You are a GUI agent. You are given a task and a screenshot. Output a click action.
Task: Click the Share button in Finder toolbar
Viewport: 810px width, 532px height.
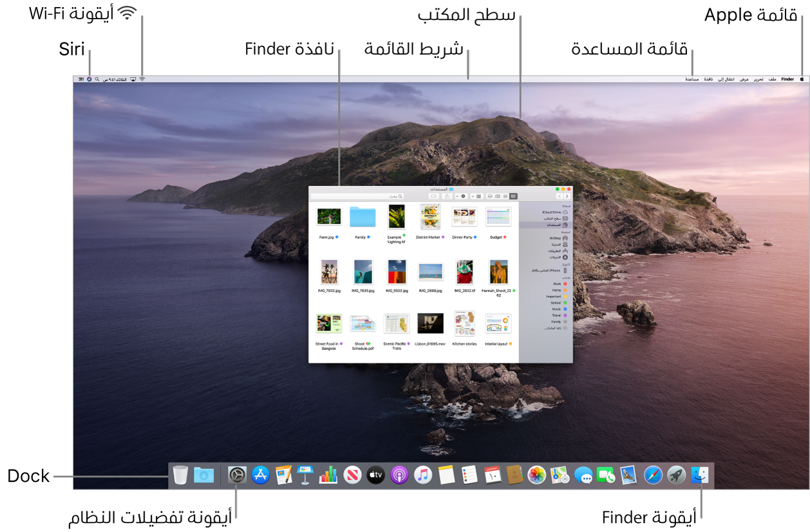(x=447, y=196)
